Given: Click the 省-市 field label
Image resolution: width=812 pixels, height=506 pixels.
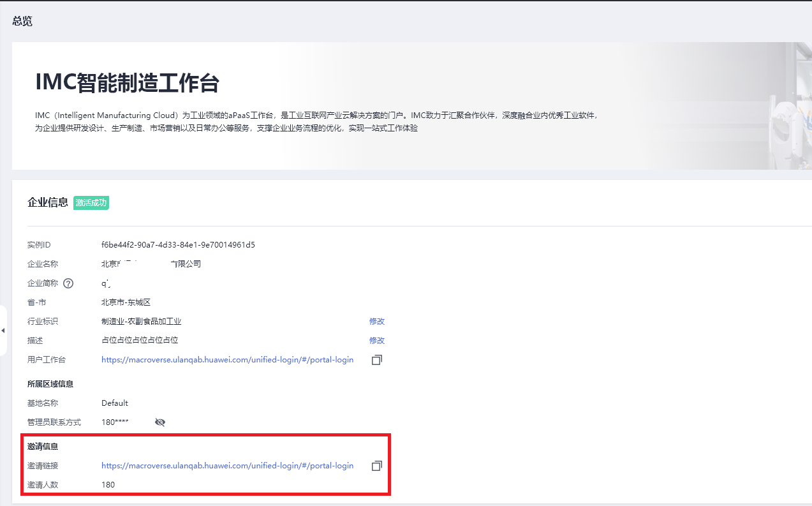Looking at the screenshot, I should click(37, 302).
